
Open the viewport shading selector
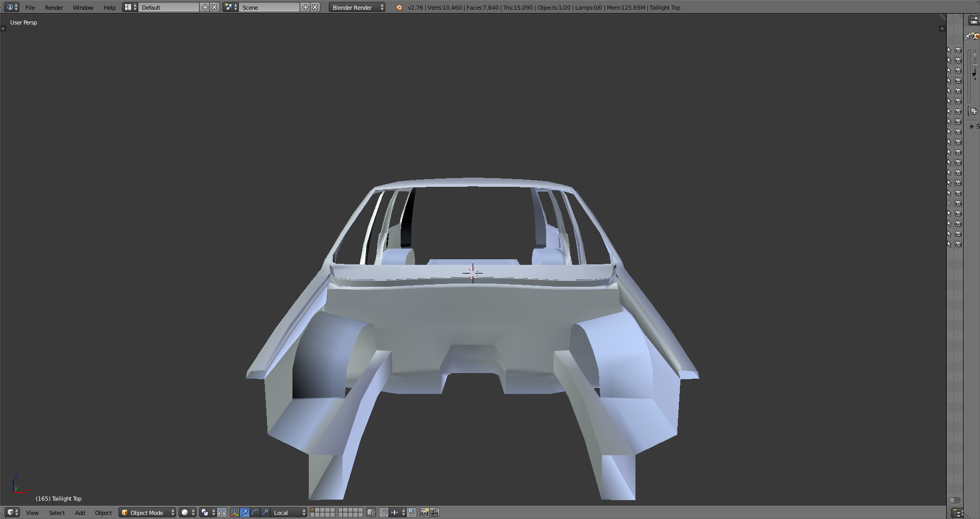click(187, 512)
